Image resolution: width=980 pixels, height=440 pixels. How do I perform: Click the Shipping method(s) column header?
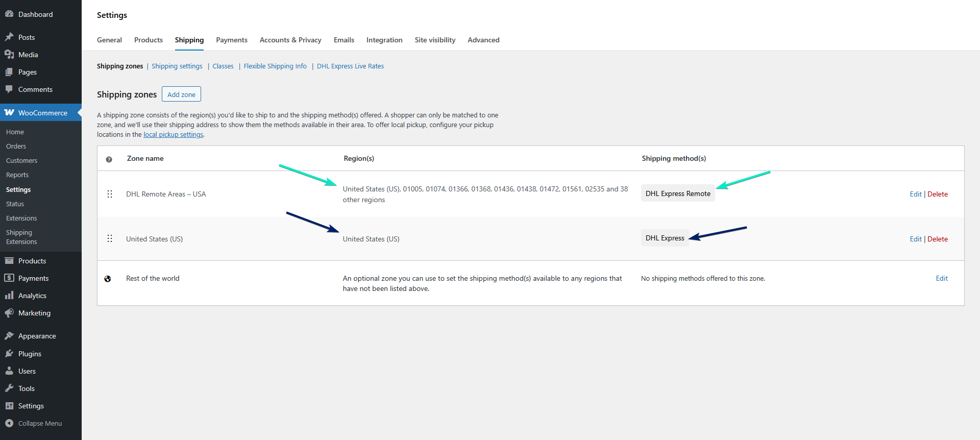click(674, 158)
